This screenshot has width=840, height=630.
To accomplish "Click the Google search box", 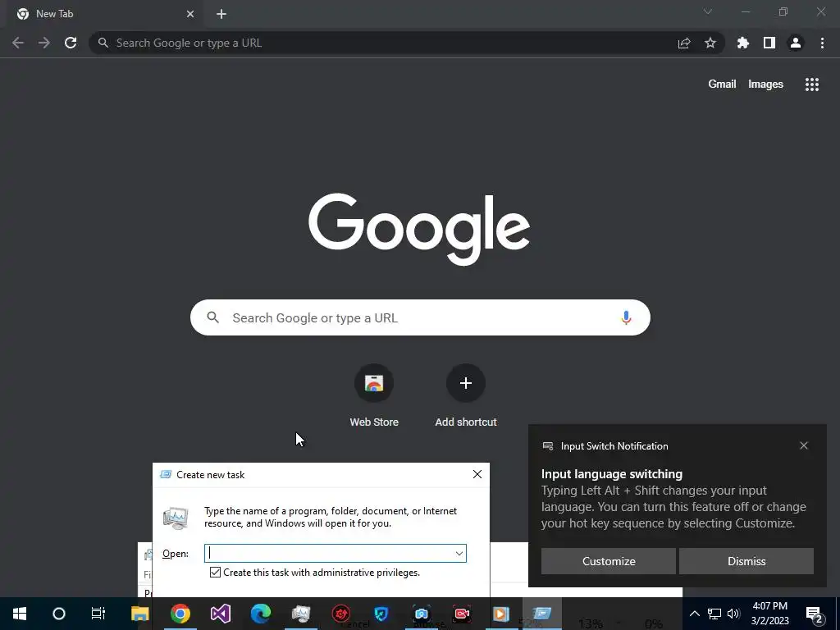I will click(x=420, y=317).
